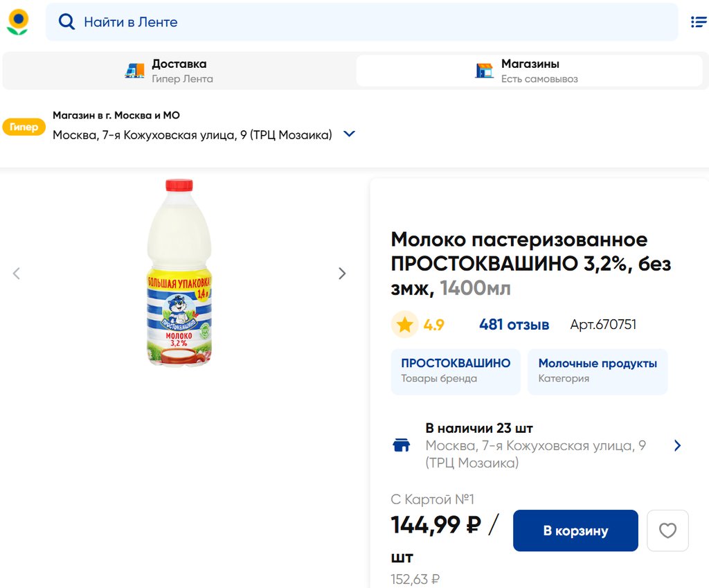Open the 481 отзыв reviews link
Image resolution: width=709 pixels, height=588 pixels.
[x=514, y=325]
